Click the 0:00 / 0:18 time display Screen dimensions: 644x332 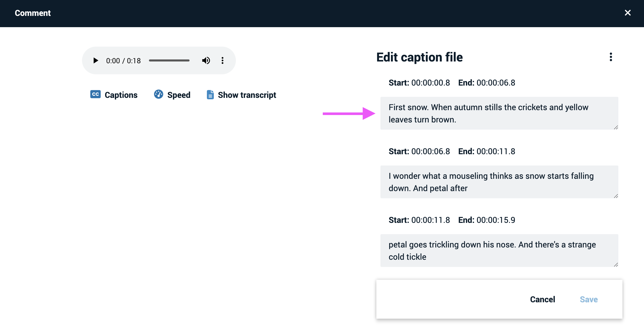(x=123, y=61)
